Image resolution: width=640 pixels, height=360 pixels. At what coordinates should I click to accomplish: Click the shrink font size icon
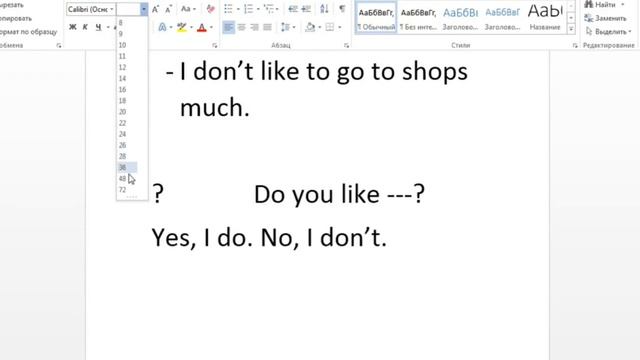click(169, 9)
